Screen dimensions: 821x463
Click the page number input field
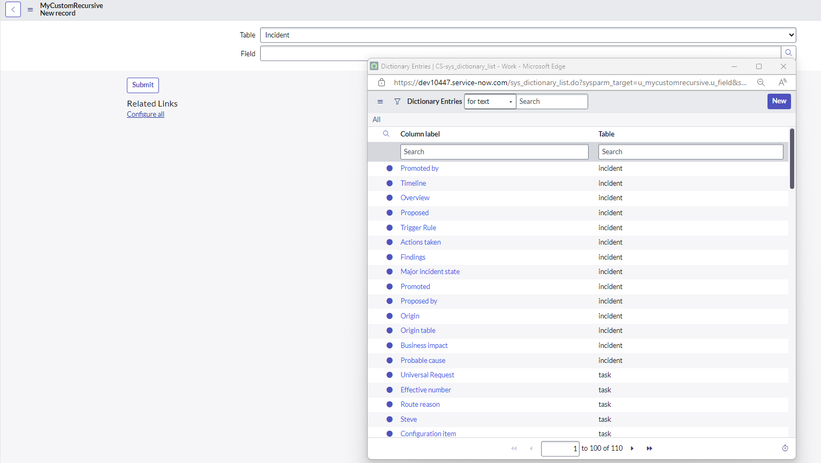[x=560, y=448]
